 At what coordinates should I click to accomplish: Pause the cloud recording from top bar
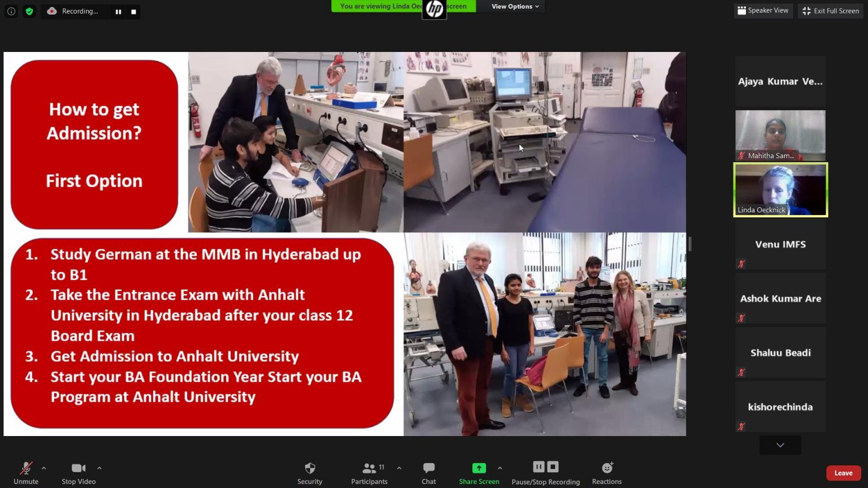118,11
